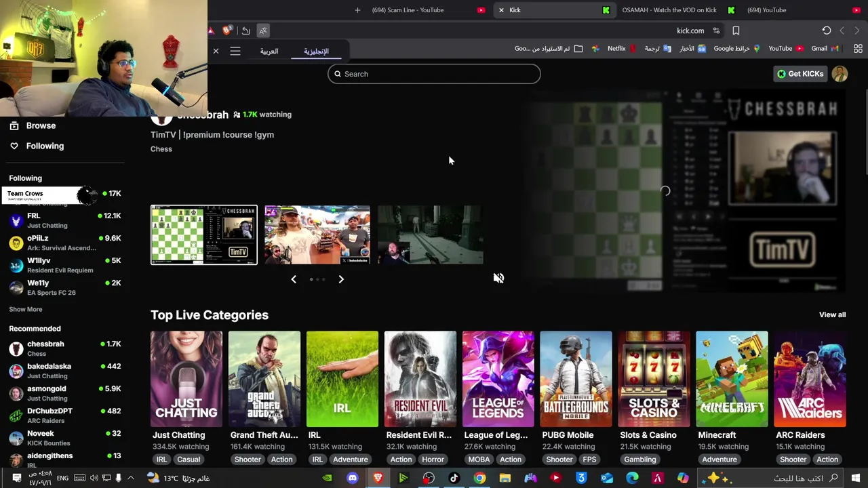This screenshot has height=488, width=868.
Task: Click the Windows Start button
Action: pyautogui.click(x=856, y=478)
